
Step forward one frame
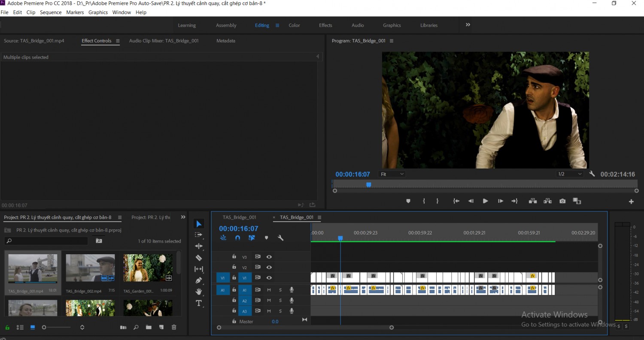(500, 201)
